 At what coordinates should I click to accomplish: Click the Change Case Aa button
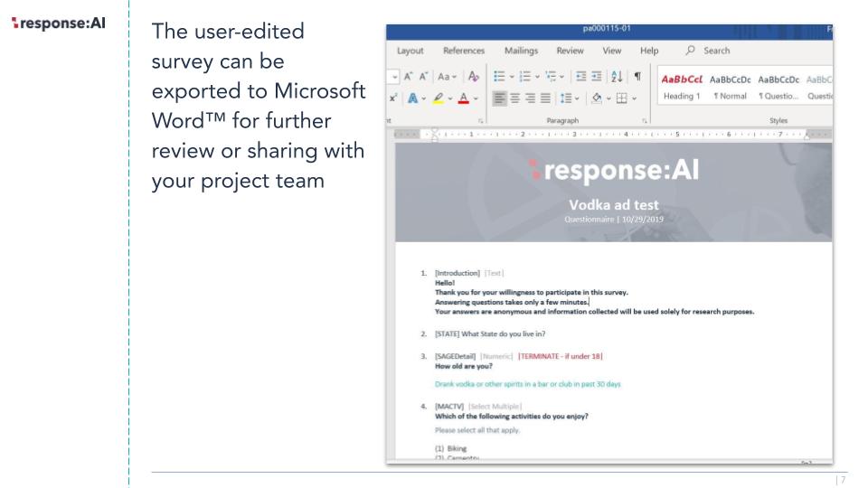[x=446, y=76]
